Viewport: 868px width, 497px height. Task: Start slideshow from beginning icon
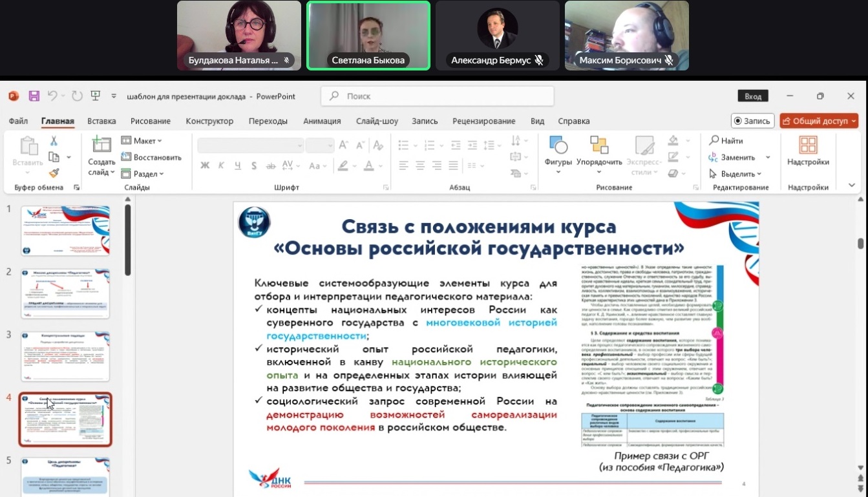tap(96, 96)
